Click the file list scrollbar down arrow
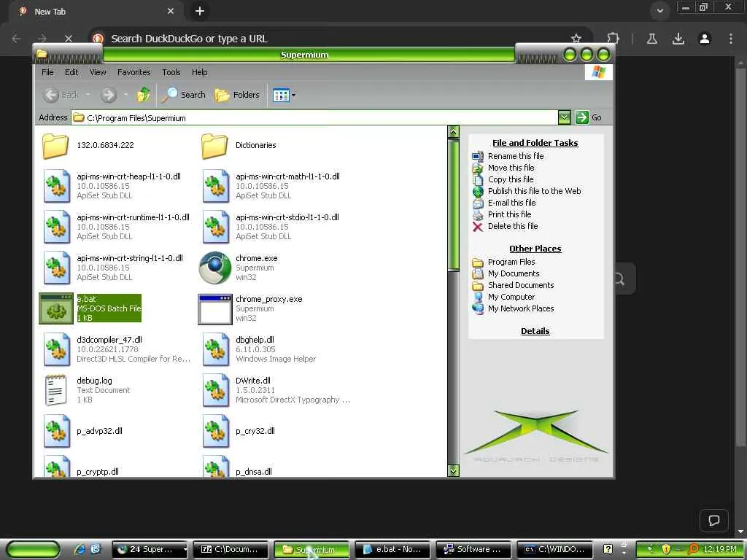 pos(454,470)
